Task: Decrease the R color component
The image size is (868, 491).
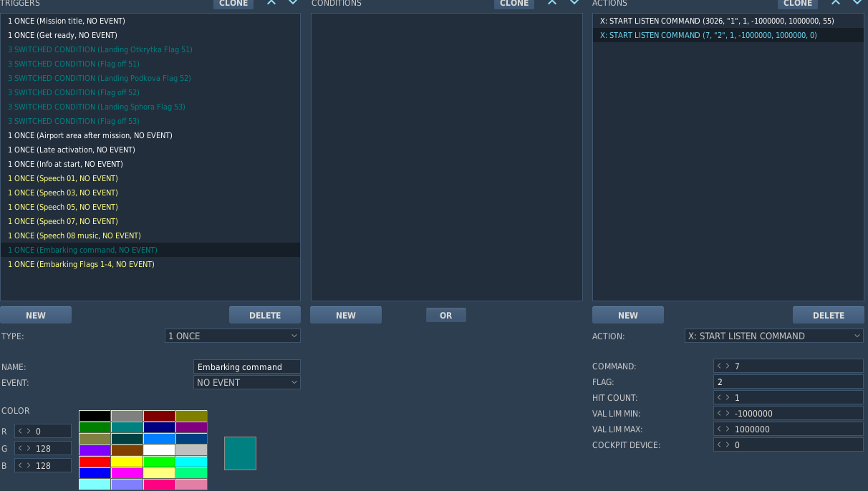Action: click(20, 431)
